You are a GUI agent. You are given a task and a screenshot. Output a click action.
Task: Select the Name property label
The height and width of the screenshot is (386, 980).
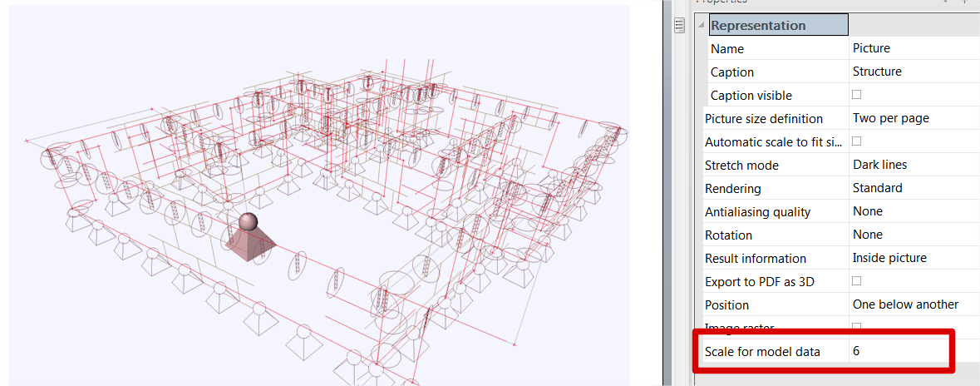[727, 49]
